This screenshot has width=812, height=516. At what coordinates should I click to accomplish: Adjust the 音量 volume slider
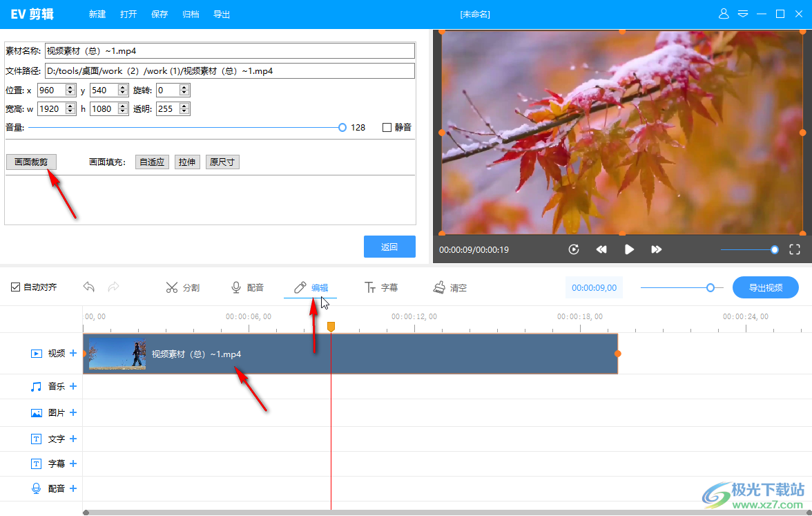342,127
